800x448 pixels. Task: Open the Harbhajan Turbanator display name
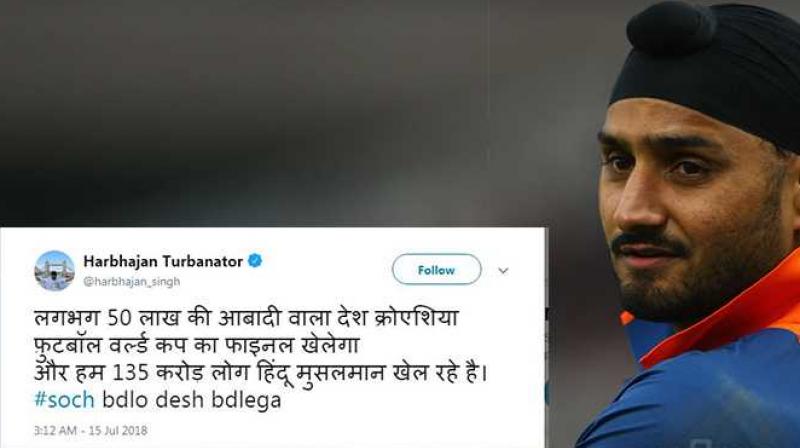click(163, 261)
